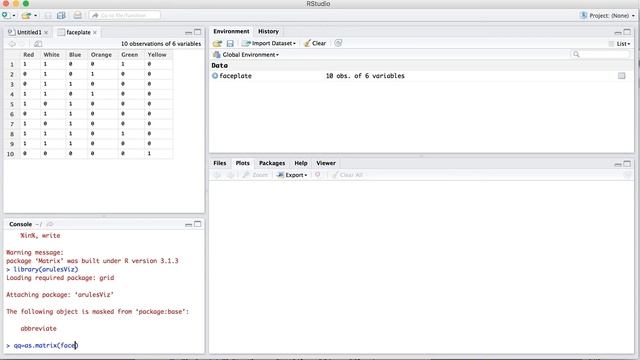Image resolution: width=640 pixels, height=360 pixels.
Task: Open the Help tab
Action: 301,163
